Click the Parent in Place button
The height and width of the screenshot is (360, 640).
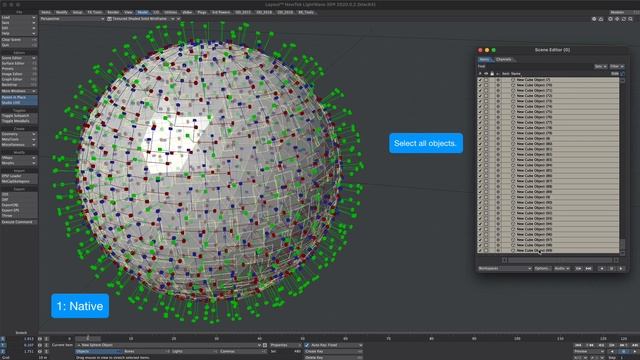pyautogui.click(x=19, y=98)
